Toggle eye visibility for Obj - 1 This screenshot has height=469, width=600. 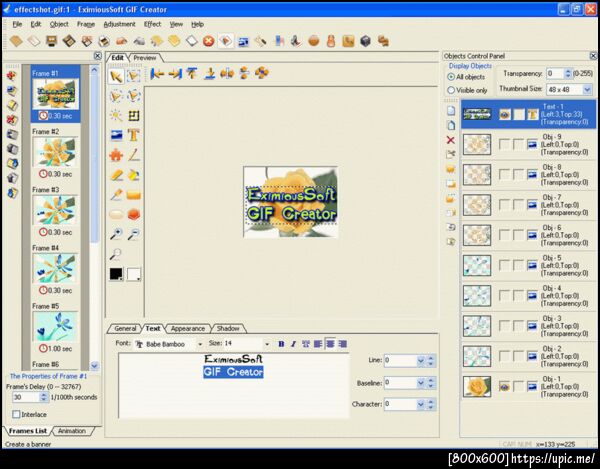coord(504,387)
